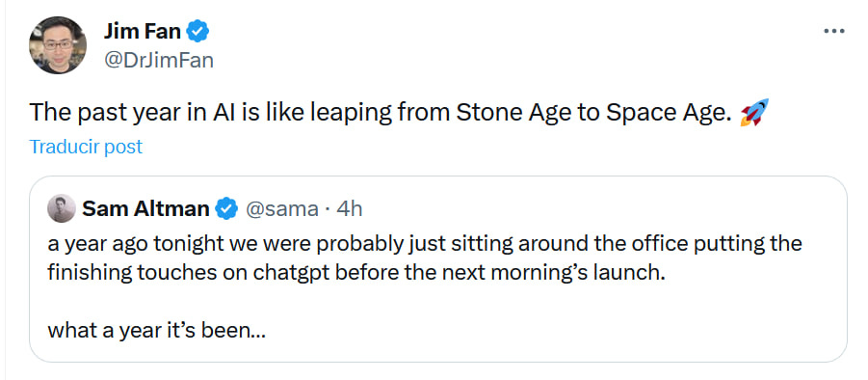868x380 pixels.
Task: Open the @DrJimFan handle
Action: (158, 60)
